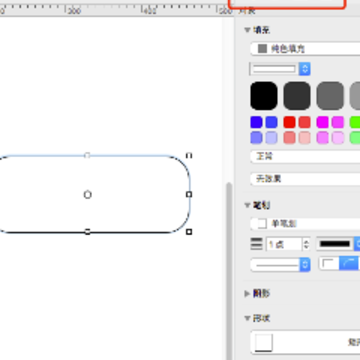This screenshot has height=360, width=360.
Task: Select the square corner style
Action: (x=329, y=264)
